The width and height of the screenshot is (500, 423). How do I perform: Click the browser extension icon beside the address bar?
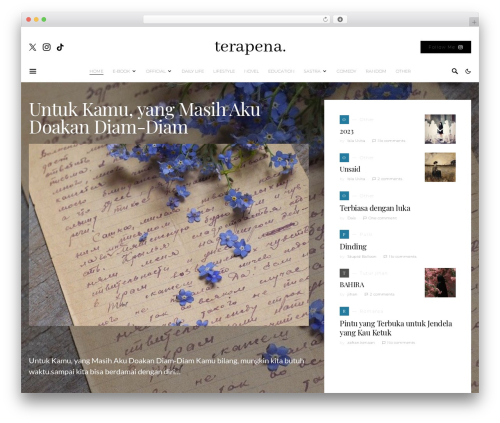click(x=340, y=19)
